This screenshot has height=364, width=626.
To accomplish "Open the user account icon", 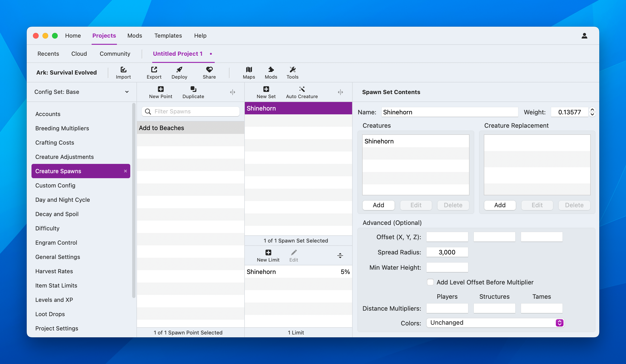I will click(584, 36).
